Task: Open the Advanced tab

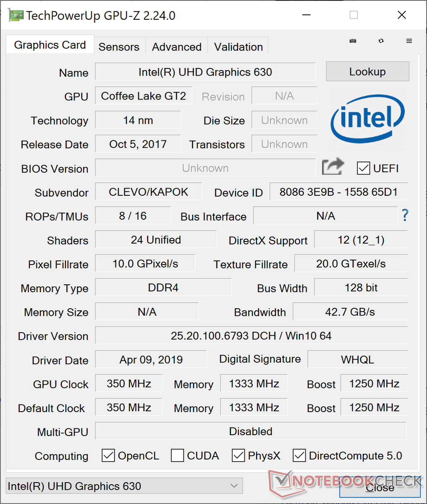Action: (177, 47)
